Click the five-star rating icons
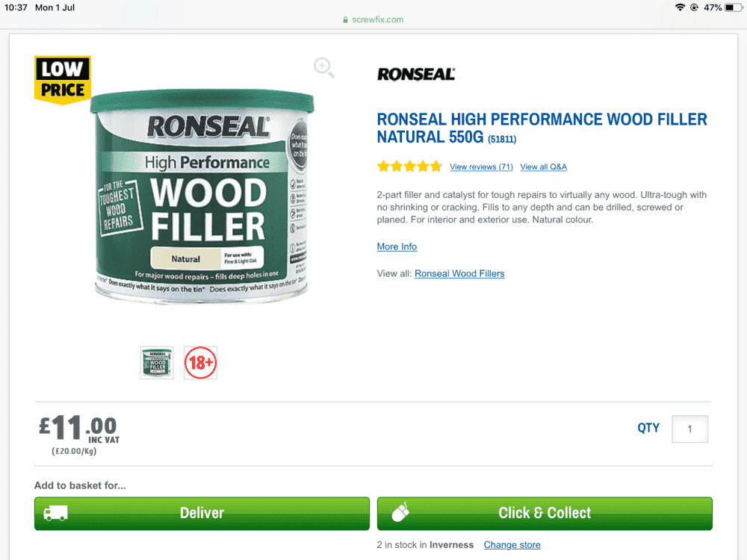Viewport: 747px width, 560px height. [x=409, y=167]
